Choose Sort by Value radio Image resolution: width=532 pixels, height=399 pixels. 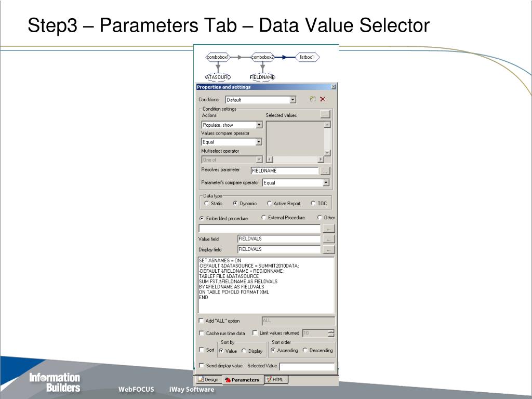[x=221, y=351]
